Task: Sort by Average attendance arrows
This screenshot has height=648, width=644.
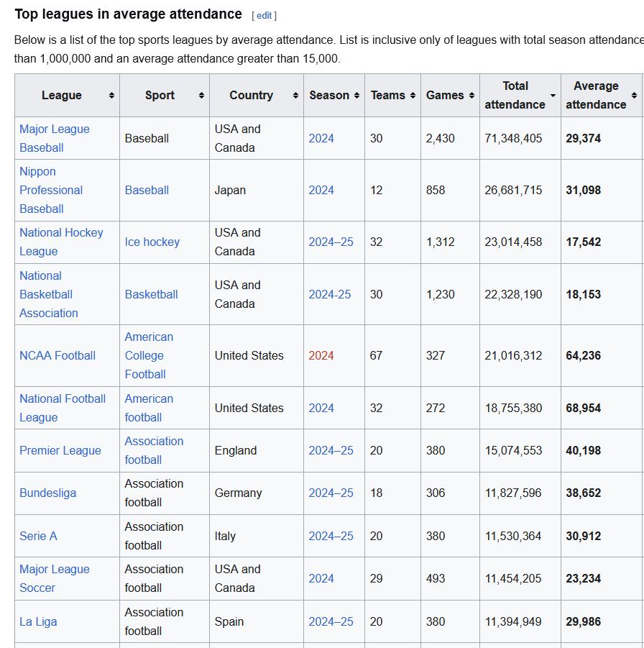Action: pyautogui.click(x=634, y=96)
